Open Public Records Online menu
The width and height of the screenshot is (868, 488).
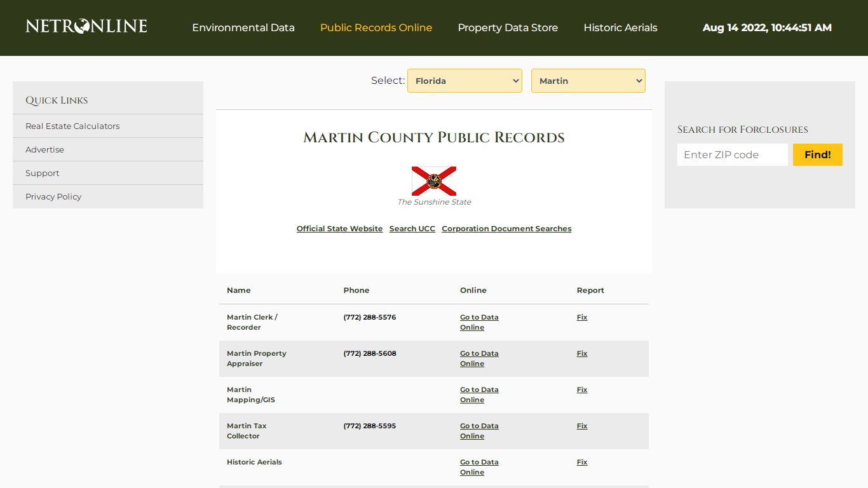coord(376,28)
